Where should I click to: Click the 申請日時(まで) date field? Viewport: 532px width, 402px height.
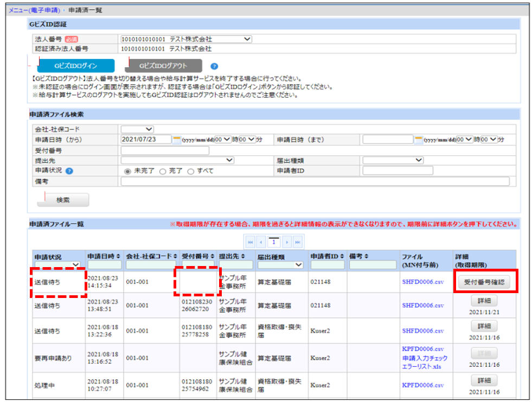pyautogui.click(x=388, y=139)
